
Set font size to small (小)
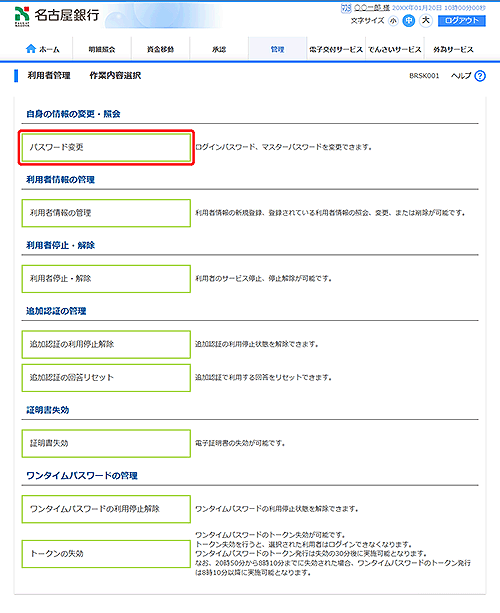(393, 20)
